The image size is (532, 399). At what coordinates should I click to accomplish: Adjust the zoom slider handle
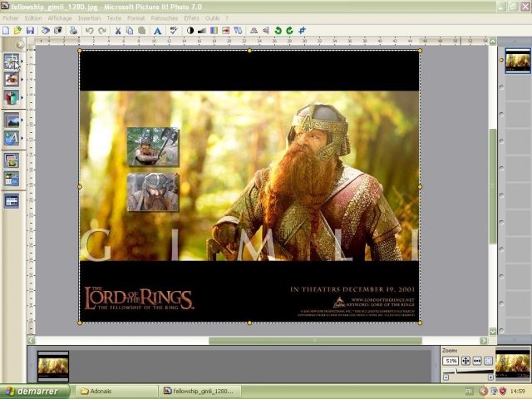point(456,371)
